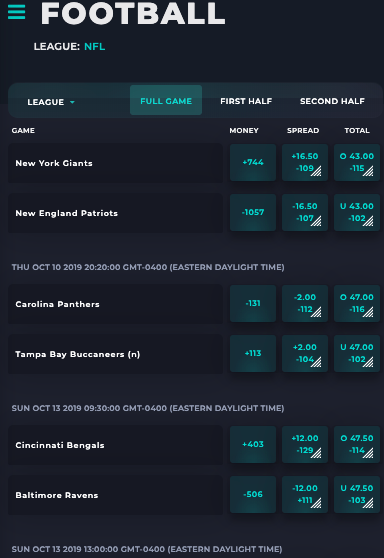Choose under 43.00 total at -102
384x558 pixels.
tap(357, 212)
